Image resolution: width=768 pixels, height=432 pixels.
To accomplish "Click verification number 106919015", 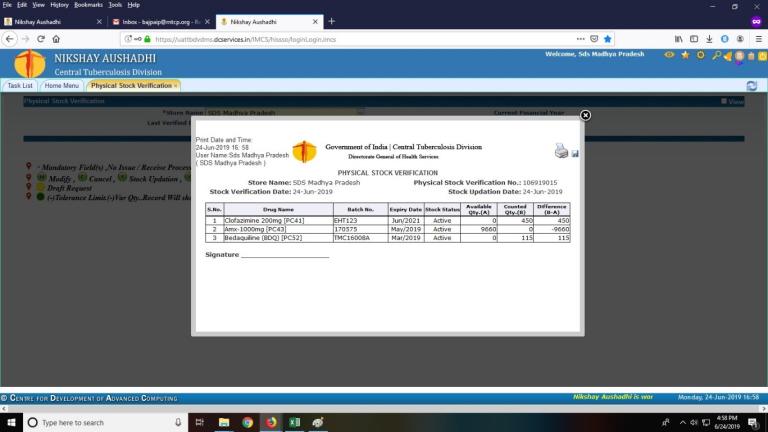I will [x=540, y=183].
